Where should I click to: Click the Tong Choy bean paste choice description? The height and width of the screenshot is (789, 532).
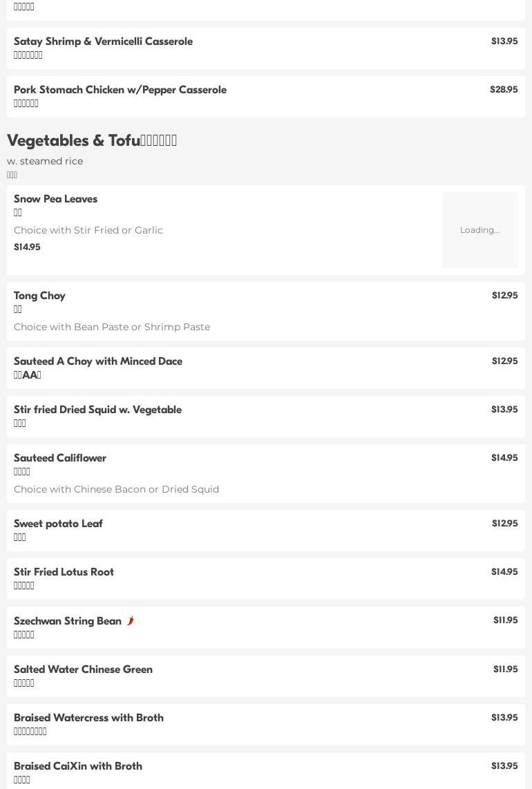click(x=112, y=327)
